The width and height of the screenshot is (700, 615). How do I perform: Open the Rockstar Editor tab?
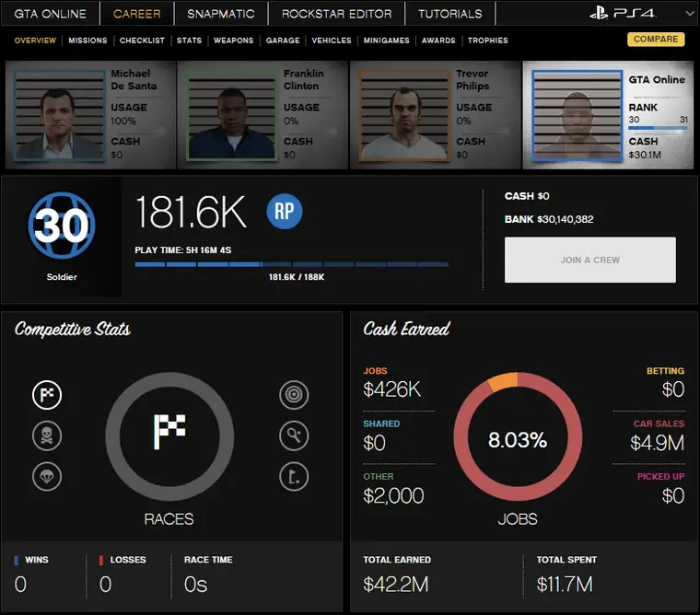click(336, 14)
